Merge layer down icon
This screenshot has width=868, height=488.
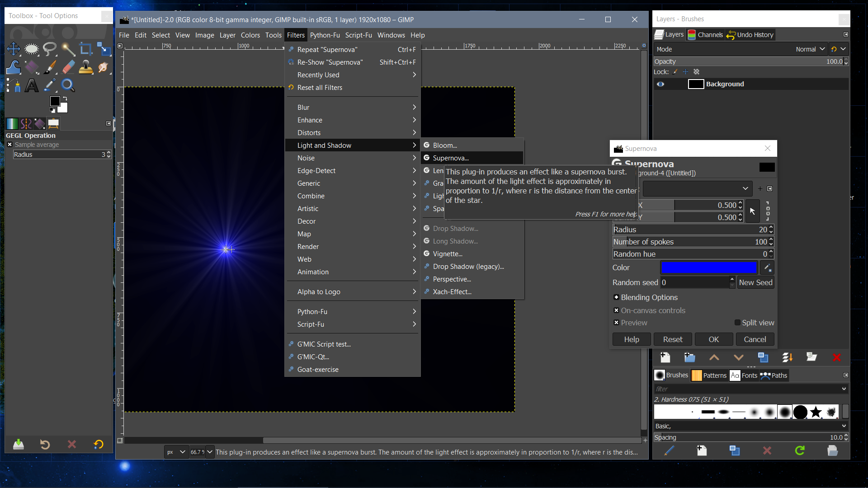[788, 357]
